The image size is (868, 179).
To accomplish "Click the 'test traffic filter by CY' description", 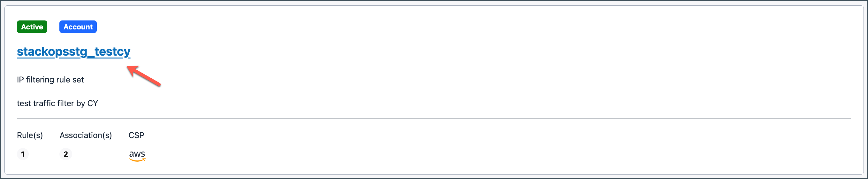I will pyautogui.click(x=57, y=103).
